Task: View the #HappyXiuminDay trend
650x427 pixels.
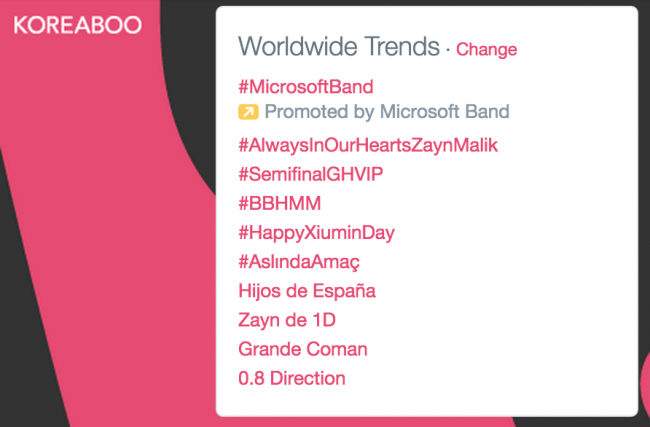Action: [x=316, y=233]
